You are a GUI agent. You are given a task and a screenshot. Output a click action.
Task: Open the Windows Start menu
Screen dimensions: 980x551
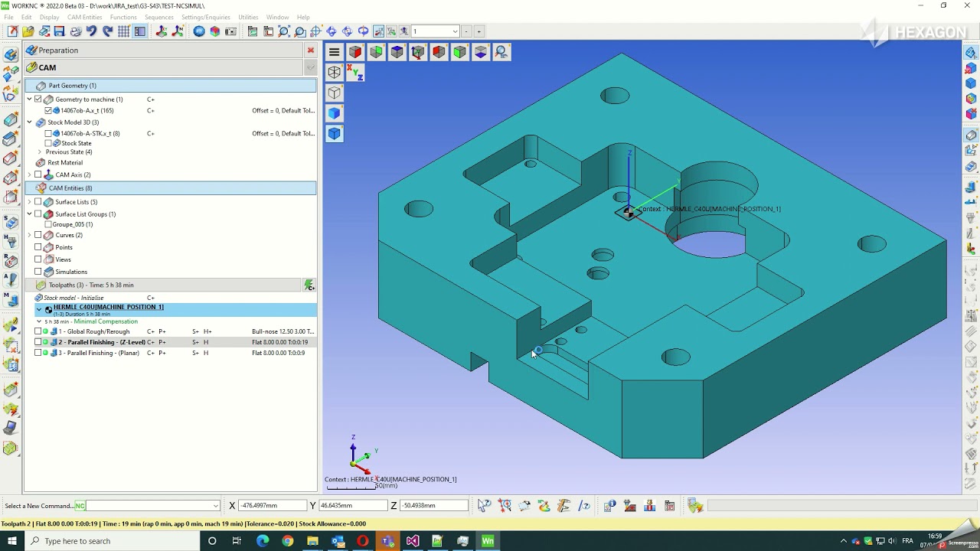12,541
